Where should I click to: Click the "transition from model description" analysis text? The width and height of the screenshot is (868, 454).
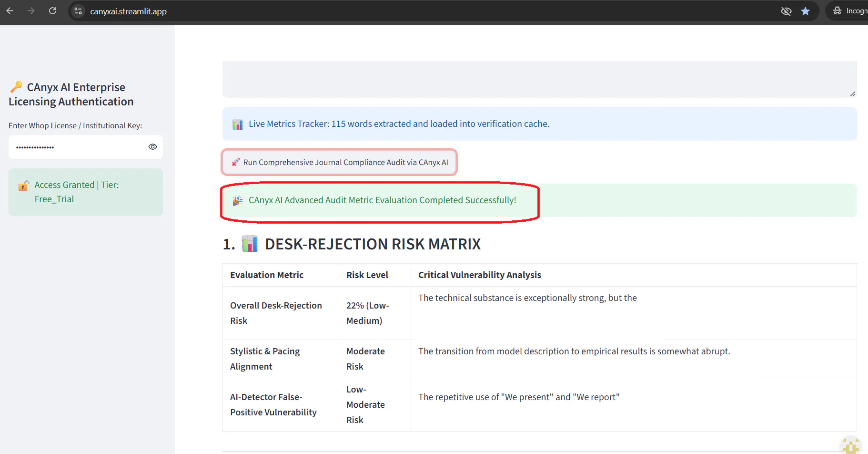[574, 351]
